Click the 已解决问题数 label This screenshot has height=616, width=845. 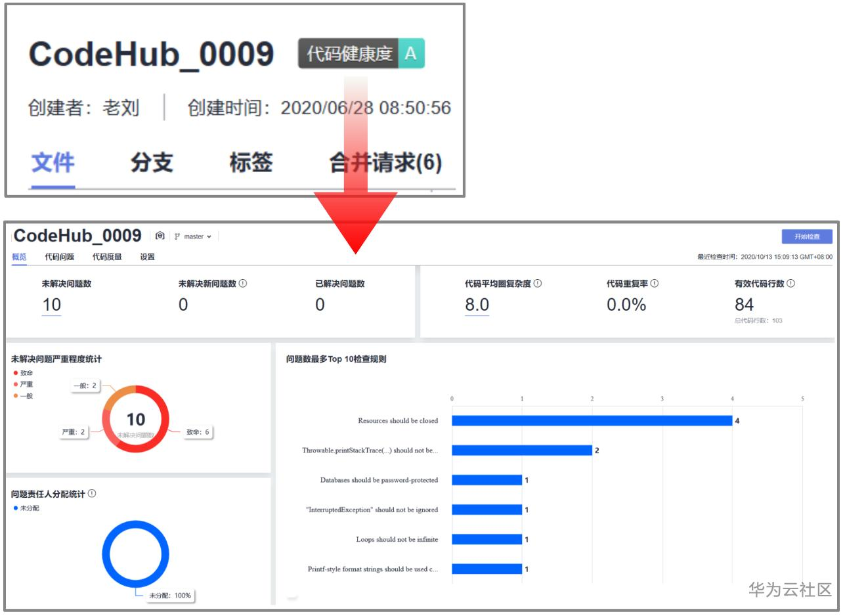[340, 284]
